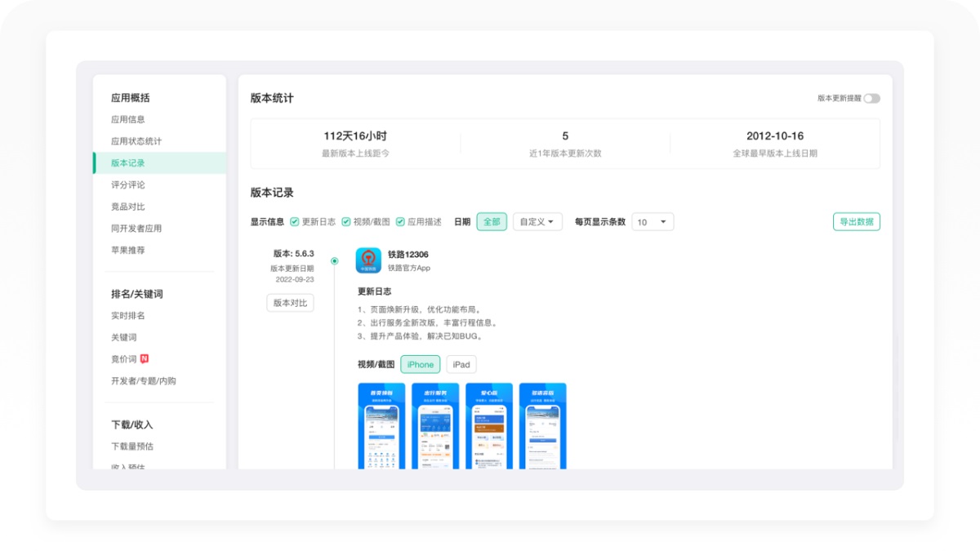
Task: Click the first app screenshot thumbnail
Action: tap(381, 425)
